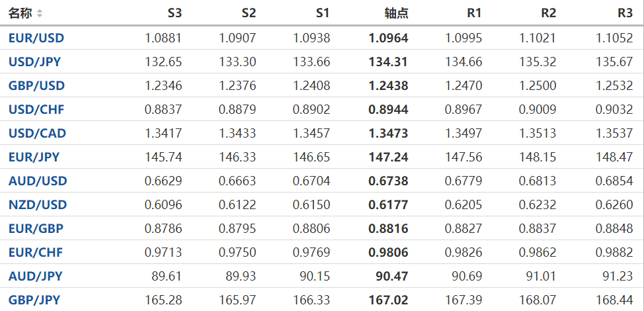The height and width of the screenshot is (311, 644).
Task: Open the EUR/USD currency pair link
Action: pyautogui.click(x=36, y=38)
